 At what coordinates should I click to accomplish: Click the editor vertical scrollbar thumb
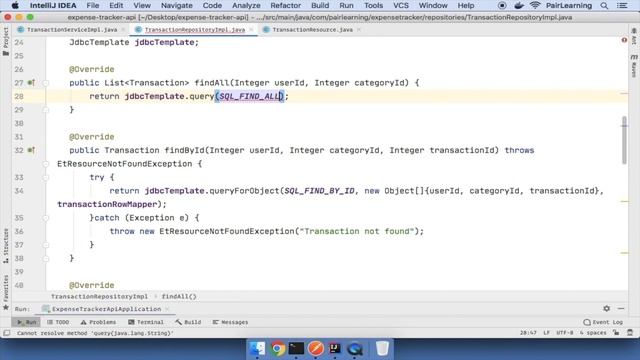pyautogui.click(x=624, y=140)
